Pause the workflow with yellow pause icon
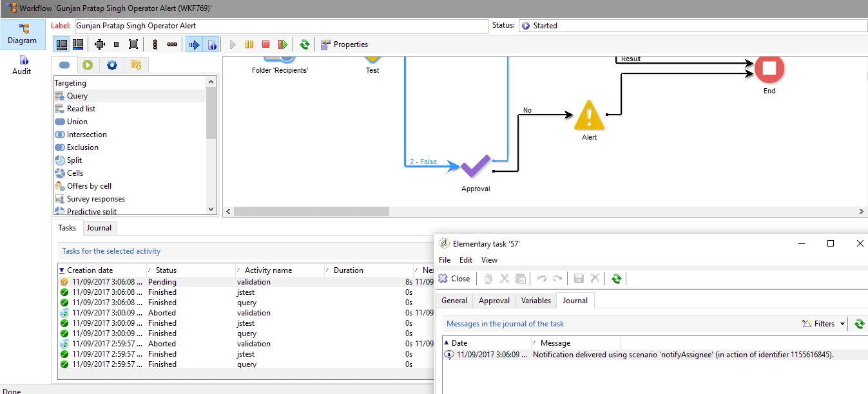 249,44
